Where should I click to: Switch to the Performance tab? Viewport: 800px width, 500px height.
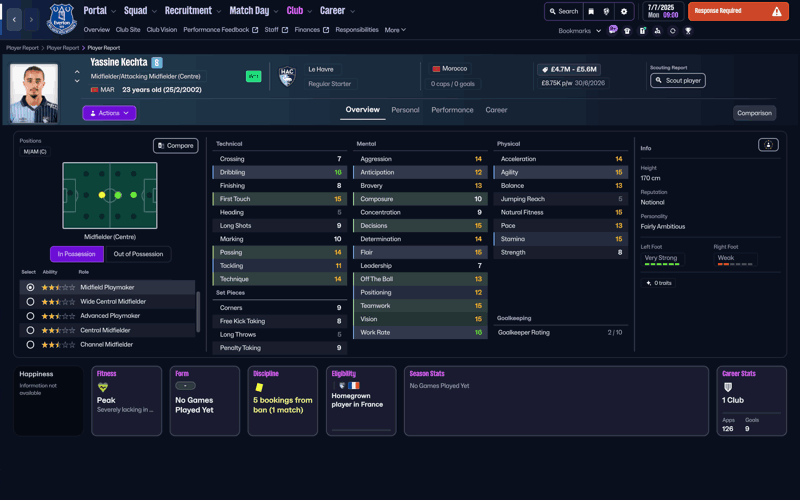[x=452, y=110]
